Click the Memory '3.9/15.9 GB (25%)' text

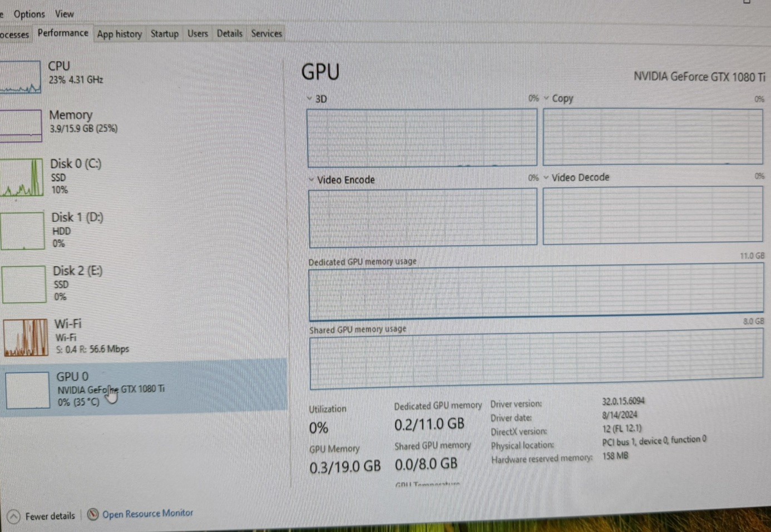(x=83, y=128)
